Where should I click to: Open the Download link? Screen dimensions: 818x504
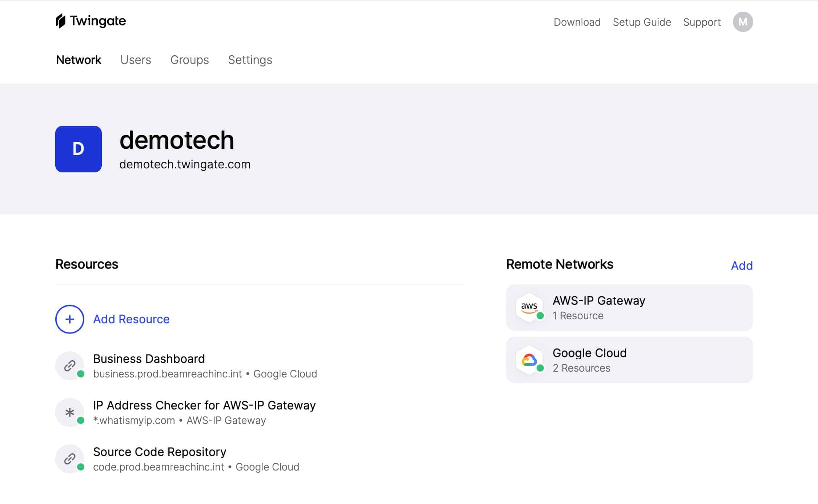coord(577,22)
